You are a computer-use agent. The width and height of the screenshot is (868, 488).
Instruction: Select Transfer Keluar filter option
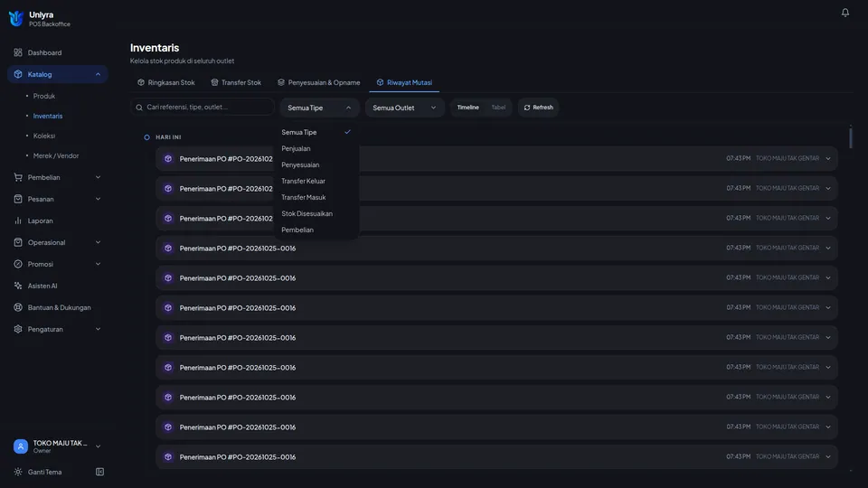click(316, 181)
